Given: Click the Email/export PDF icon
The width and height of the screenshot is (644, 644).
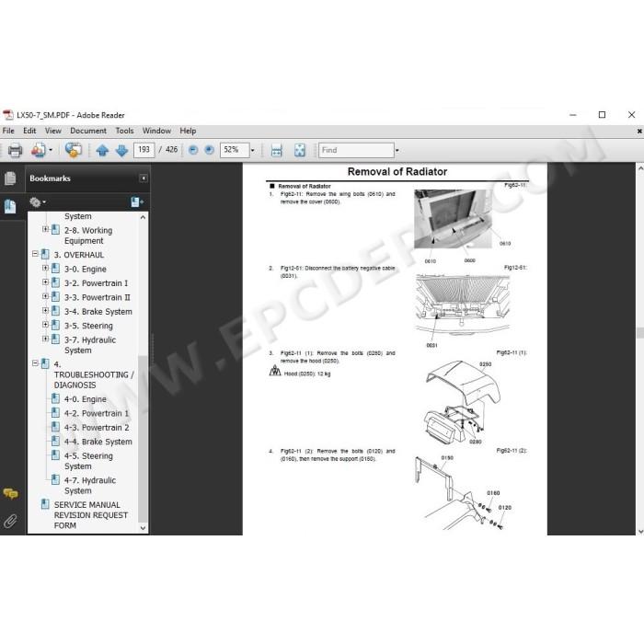Looking at the screenshot, I should (x=39, y=150).
